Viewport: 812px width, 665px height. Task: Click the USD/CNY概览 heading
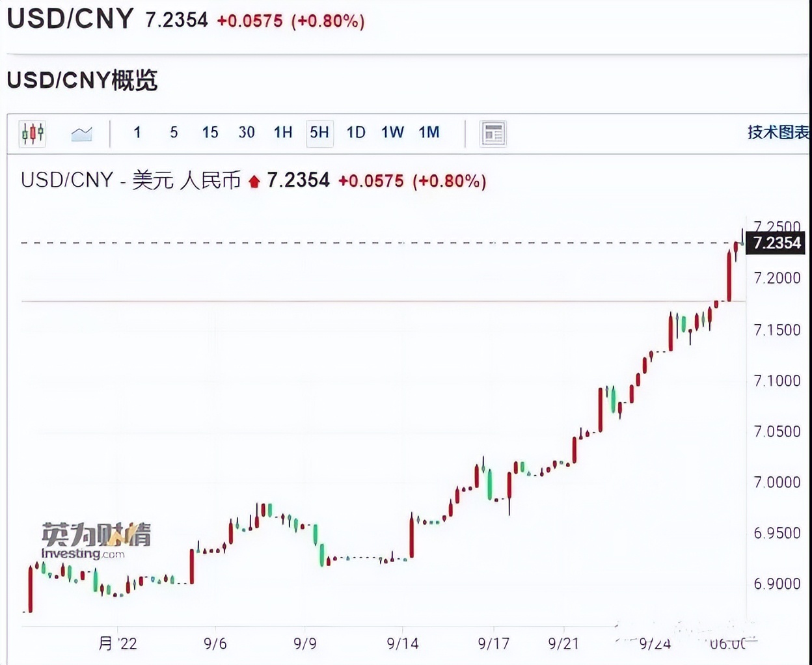tap(82, 81)
